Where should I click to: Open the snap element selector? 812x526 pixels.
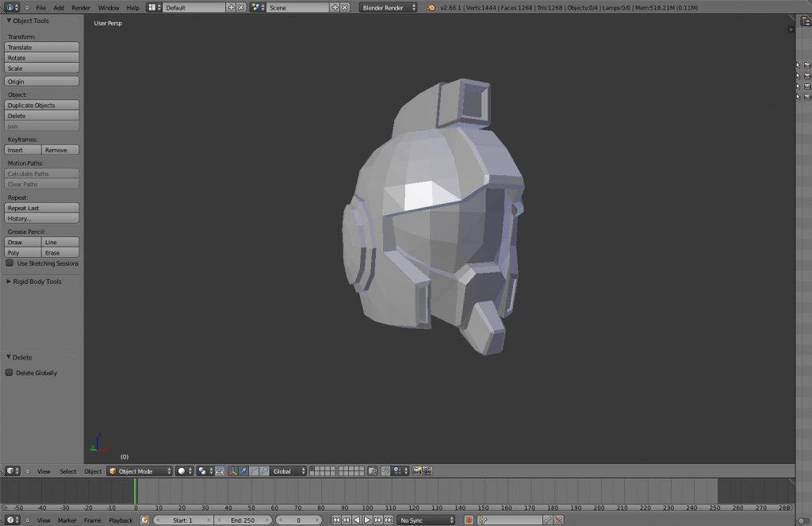pos(400,471)
